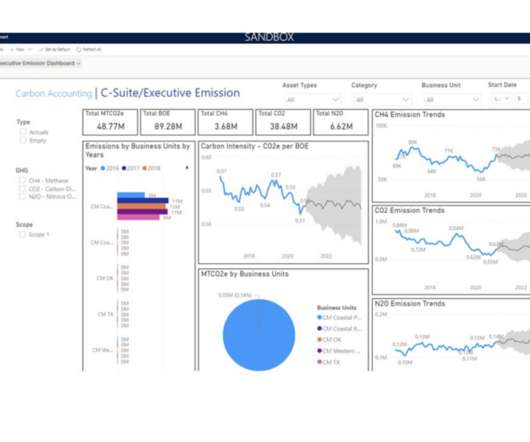
Task: Click the Carbon Intensity - CO2e per BOE title
Action: pyautogui.click(x=255, y=146)
